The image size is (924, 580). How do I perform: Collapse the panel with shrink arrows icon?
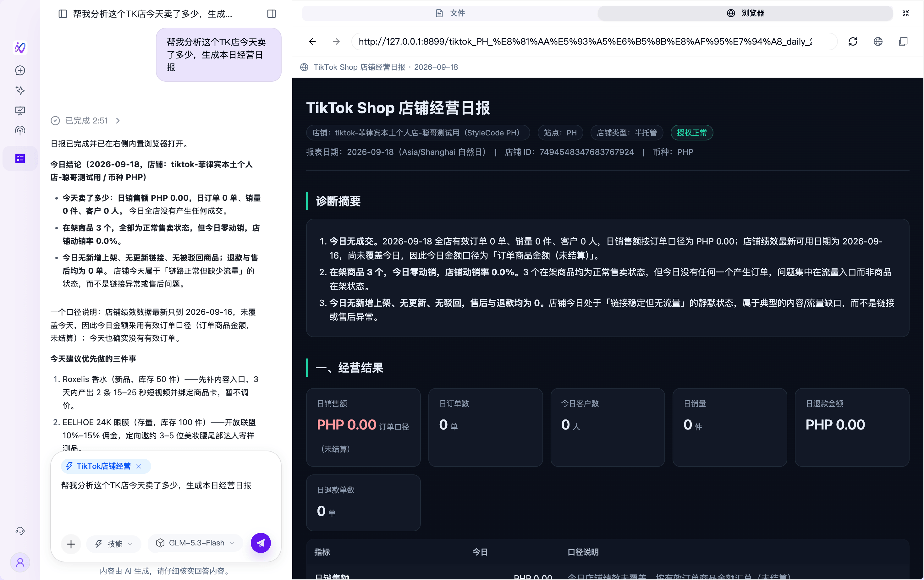[905, 14]
